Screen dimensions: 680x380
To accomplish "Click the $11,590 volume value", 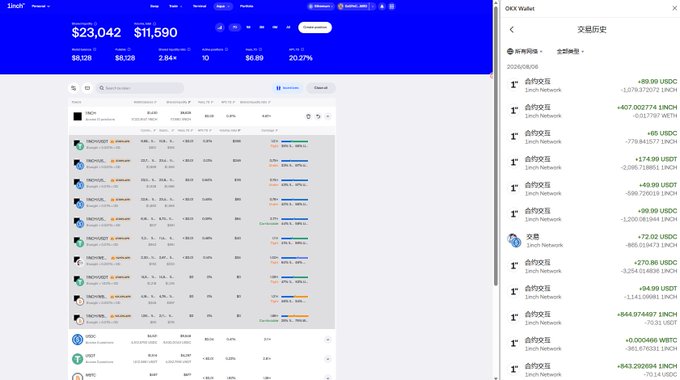I will coord(156,33).
